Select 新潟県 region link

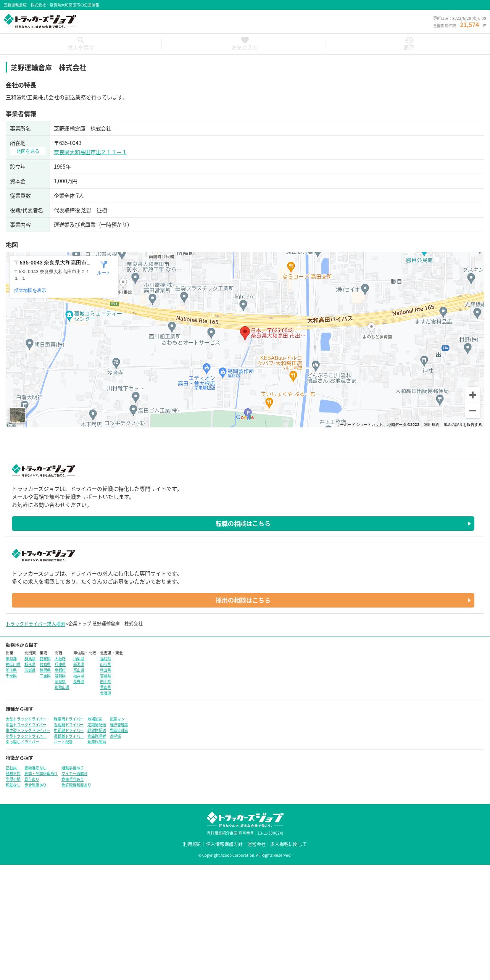click(79, 664)
